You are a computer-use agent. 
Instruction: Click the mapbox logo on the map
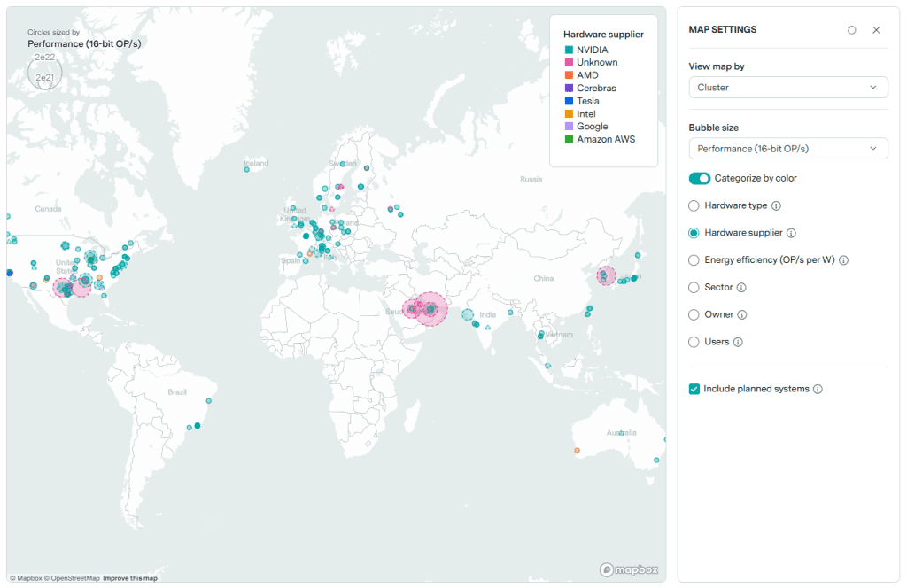click(629, 569)
